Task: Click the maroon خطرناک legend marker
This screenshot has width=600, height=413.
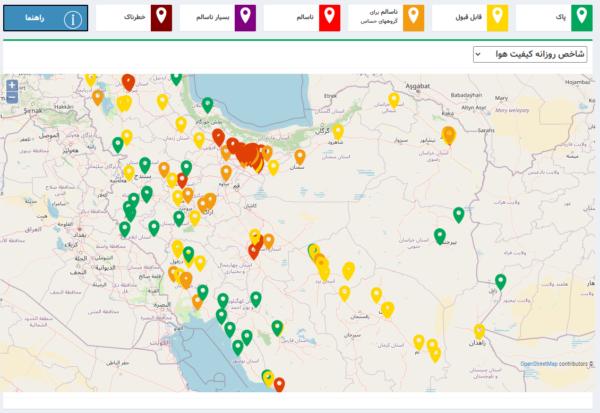Action: point(158,18)
